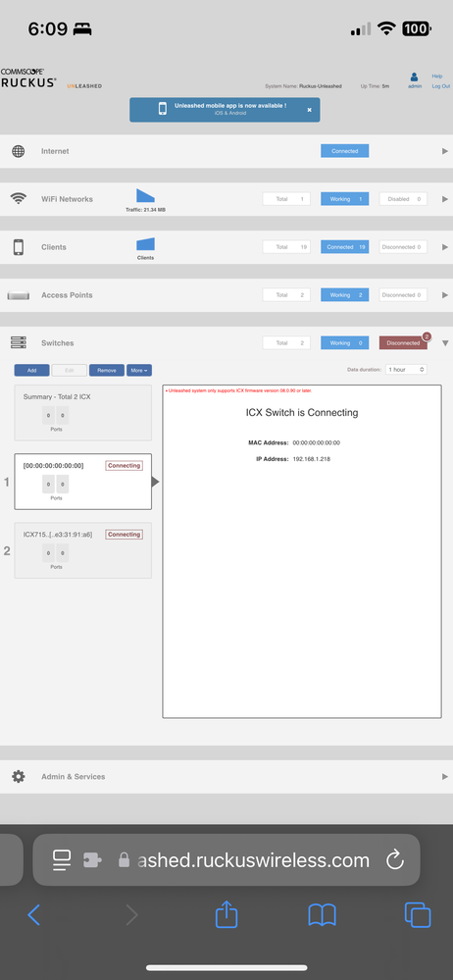
Task: Click WiFi Networks Disabled 0 badge
Action: point(403,199)
